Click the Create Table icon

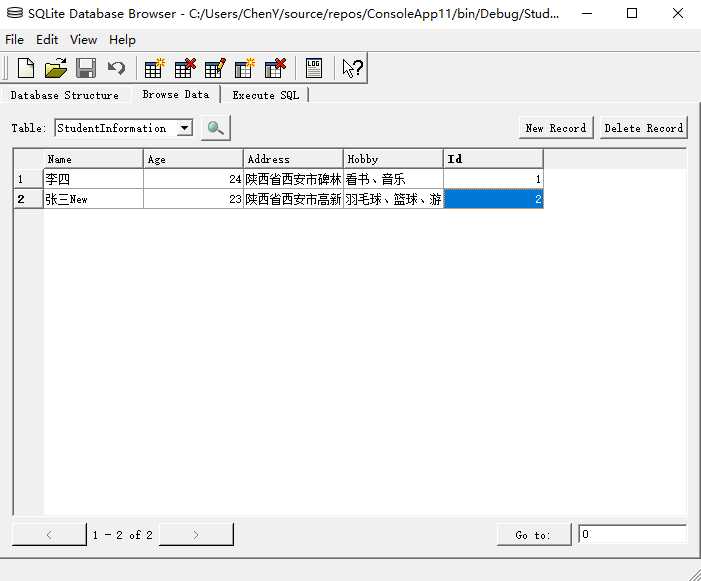point(155,68)
